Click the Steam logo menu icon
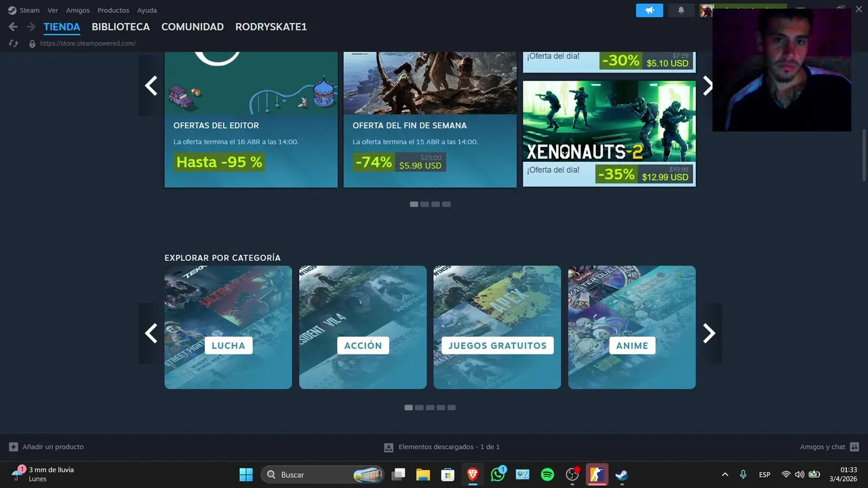Viewport: 868px width, 488px height. [12, 10]
